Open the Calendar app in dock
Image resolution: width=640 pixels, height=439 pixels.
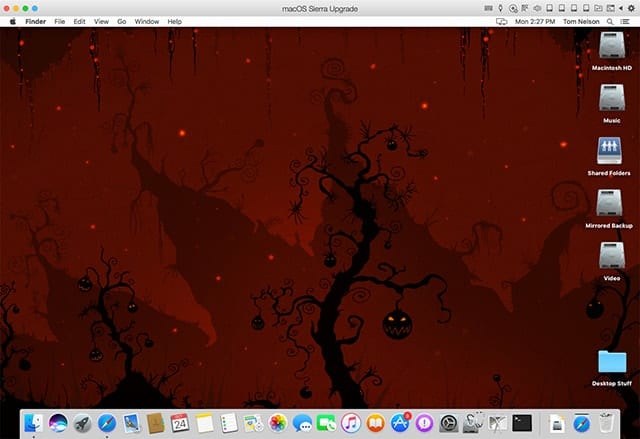(180, 422)
